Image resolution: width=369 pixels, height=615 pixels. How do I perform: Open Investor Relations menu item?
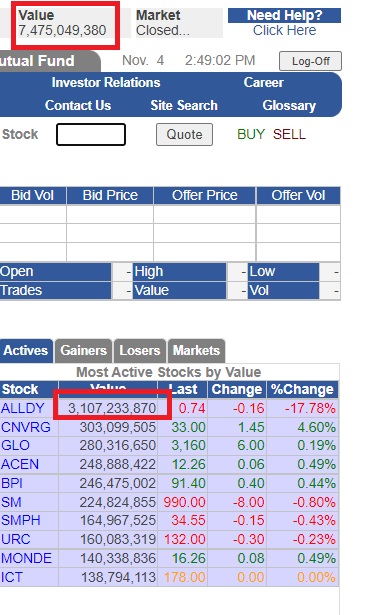106,83
